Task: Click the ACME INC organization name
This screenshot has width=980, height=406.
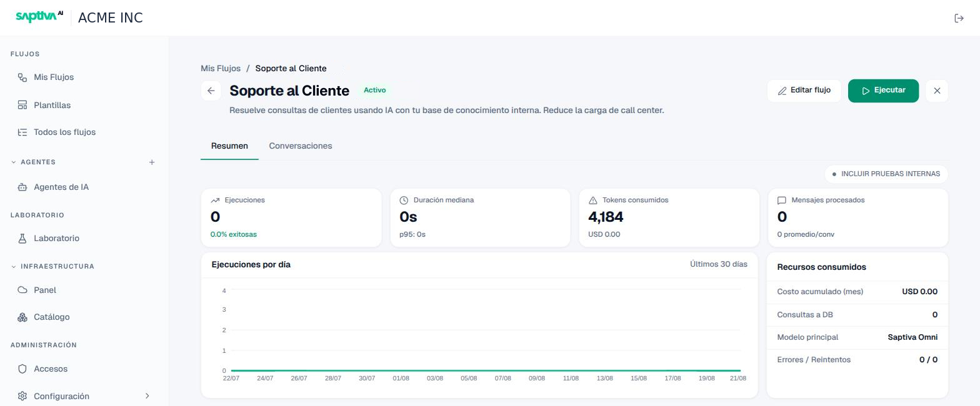Action: click(x=111, y=18)
